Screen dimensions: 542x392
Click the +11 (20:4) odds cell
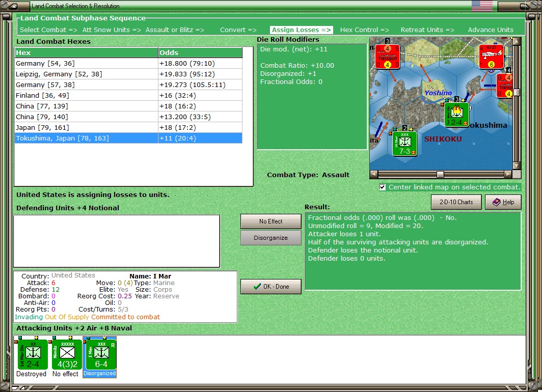point(200,138)
